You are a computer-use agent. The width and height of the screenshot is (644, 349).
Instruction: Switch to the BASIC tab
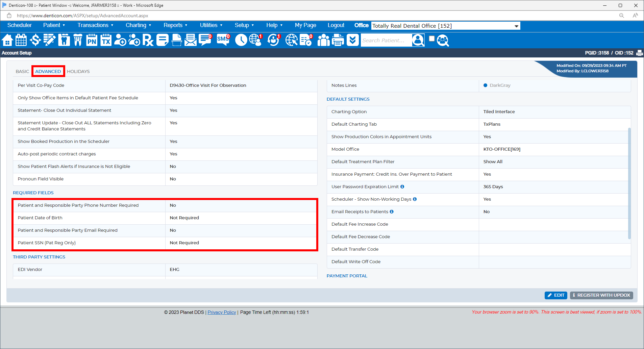[x=22, y=71]
